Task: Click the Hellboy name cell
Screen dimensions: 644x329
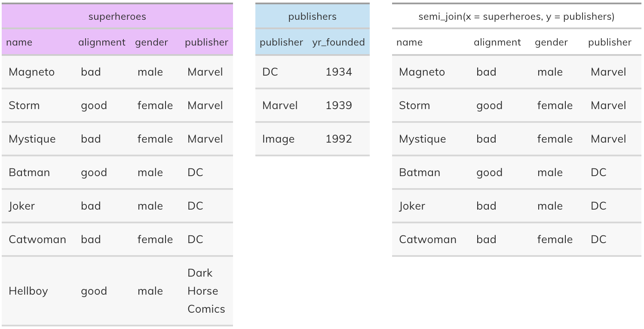Action: (x=28, y=291)
